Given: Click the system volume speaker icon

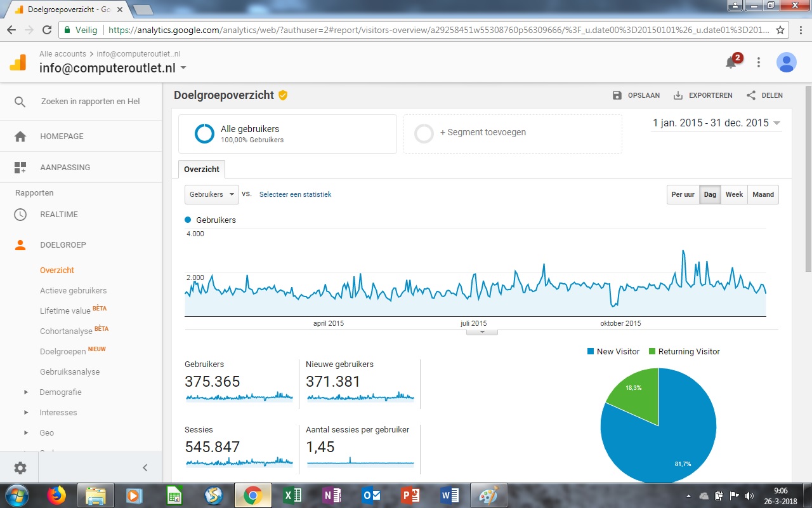Looking at the screenshot, I should coord(749,495).
